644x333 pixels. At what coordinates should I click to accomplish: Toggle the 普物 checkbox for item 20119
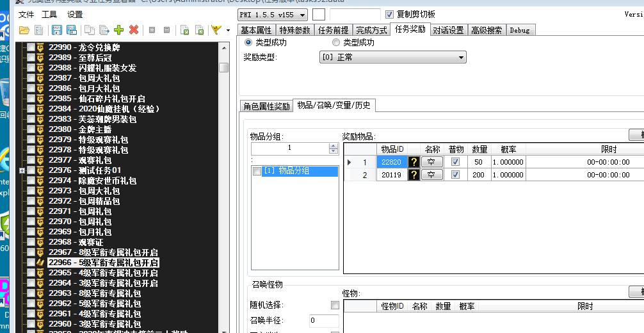[x=455, y=175]
